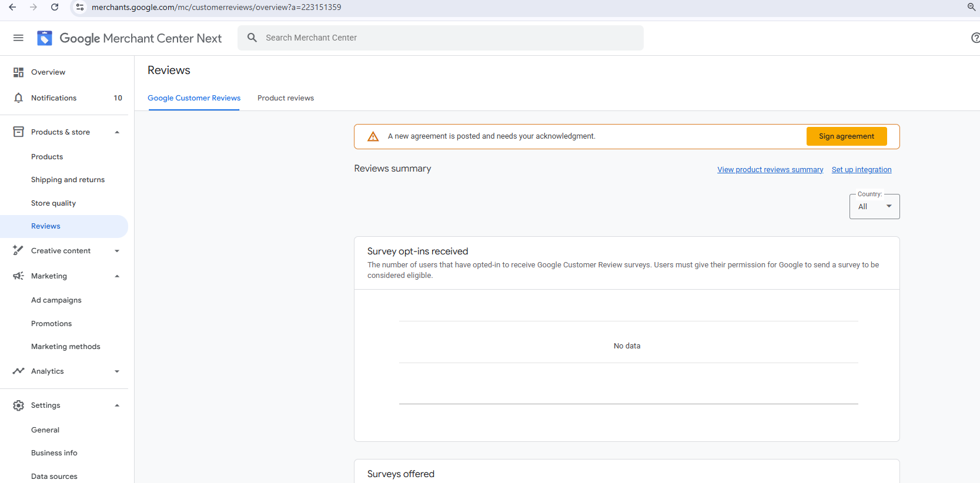Click the warning triangle icon in banner

[x=373, y=136]
